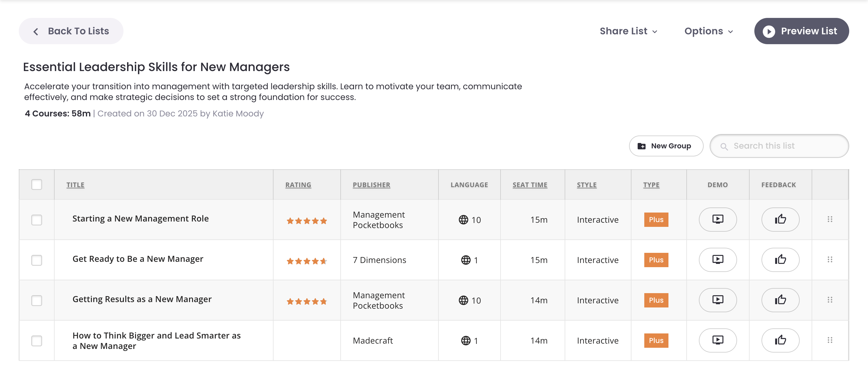Screen dimensions: 868x380
Task: Click thumbs-up feedback for Madecraft course
Action: tap(780, 340)
